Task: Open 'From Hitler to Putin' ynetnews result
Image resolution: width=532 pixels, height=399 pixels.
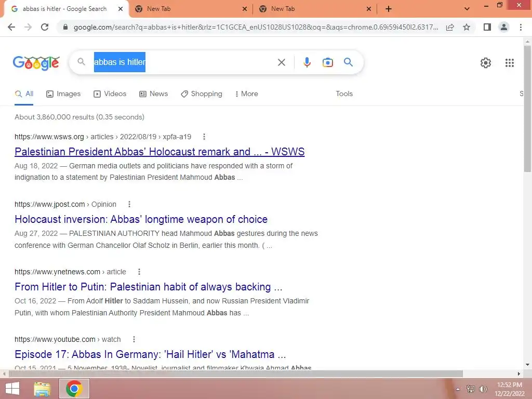Action: click(x=148, y=287)
